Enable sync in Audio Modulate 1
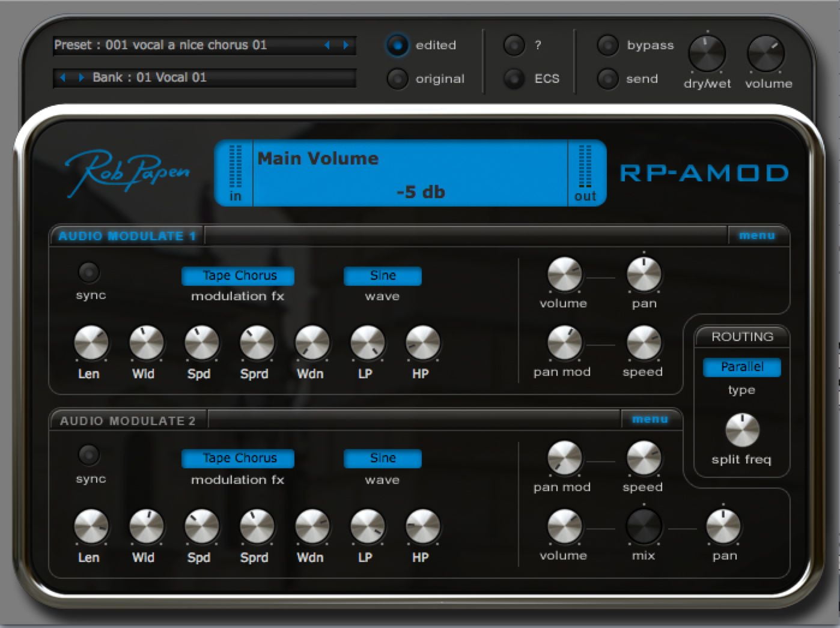Image resolution: width=840 pixels, height=628 pixels. pyautogui.click(x=89, y=273)
